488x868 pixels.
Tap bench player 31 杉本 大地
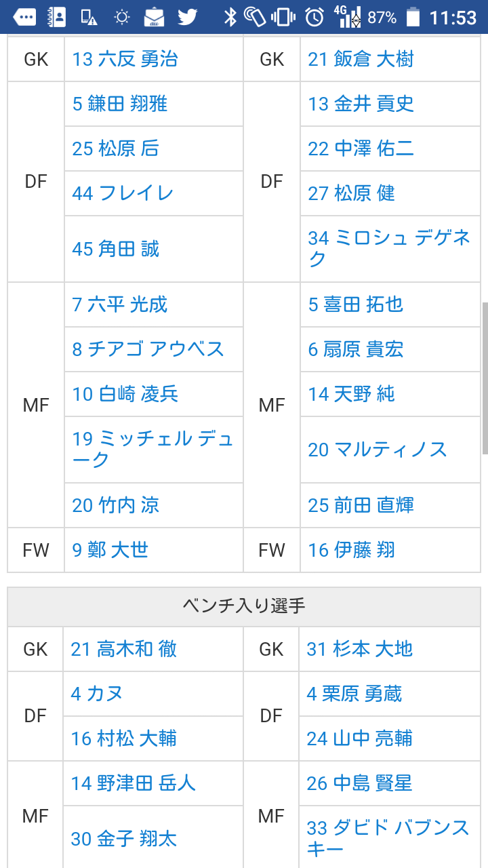tap(359, 649)
